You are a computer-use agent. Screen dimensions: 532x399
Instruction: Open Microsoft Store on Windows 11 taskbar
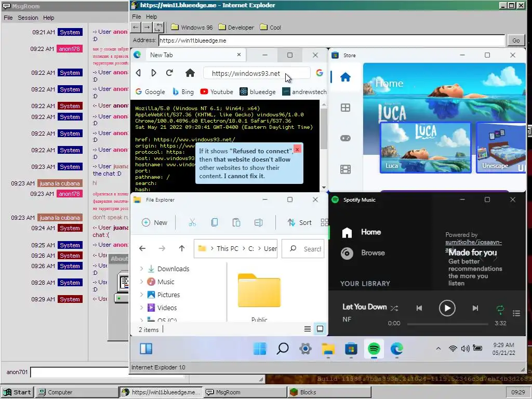click(x=351, y=349)
